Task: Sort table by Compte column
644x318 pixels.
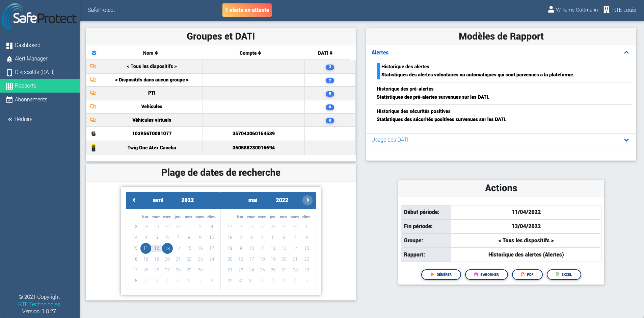Action: point(250,53)
